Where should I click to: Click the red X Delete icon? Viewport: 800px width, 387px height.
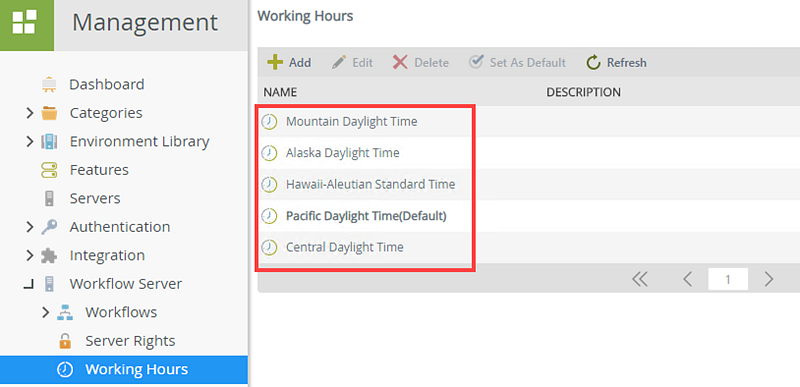pos(400,62)
